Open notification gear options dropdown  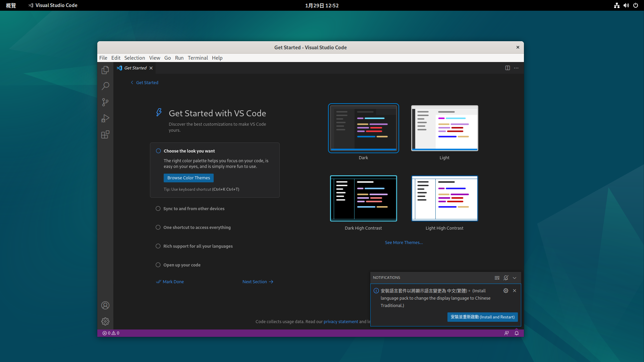(x=506, y=291)
